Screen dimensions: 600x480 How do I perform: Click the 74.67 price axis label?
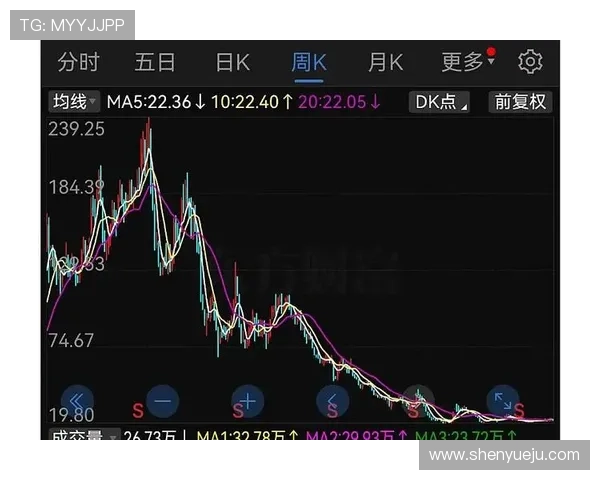(71, 340)
